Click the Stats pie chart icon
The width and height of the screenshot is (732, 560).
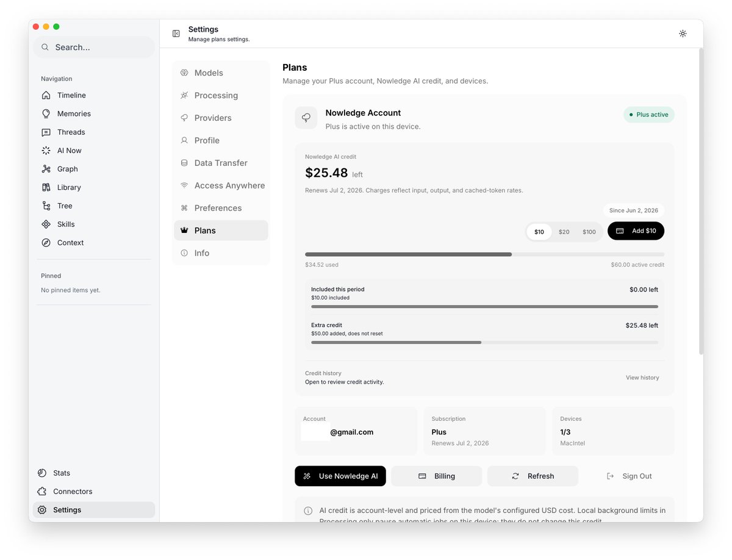point(41,473)
